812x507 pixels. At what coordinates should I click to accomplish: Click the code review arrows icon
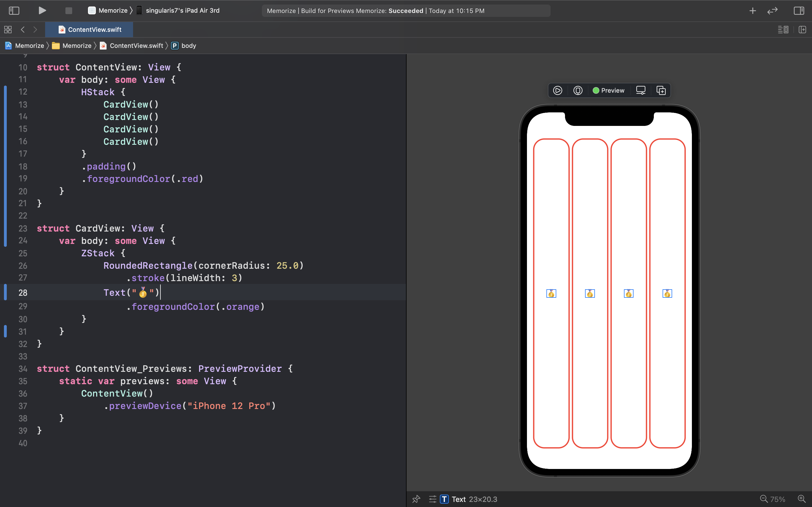click(x=773, y=10)
